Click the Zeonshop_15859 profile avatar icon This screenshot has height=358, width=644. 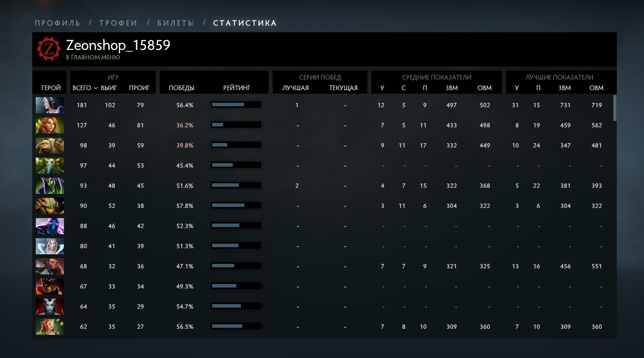pyautogui.click(x=49, y=49)
